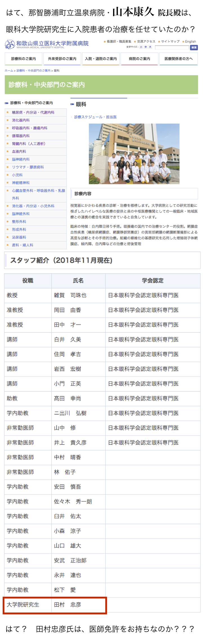Click the 役職 column header
This screenshot has width=203, height=644.
click(28, 281)
